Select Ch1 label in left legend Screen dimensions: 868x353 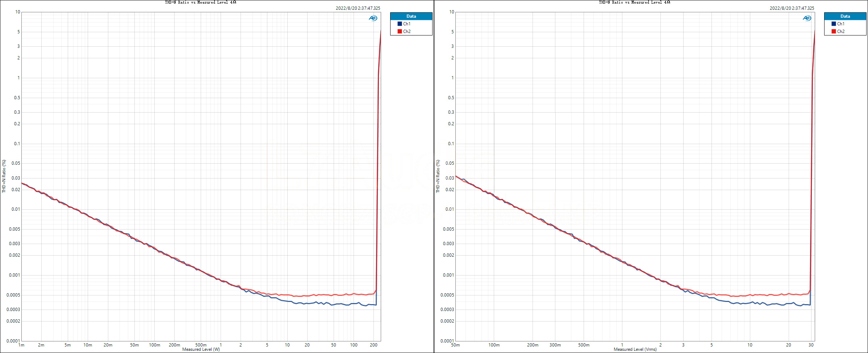coord(407,24)
